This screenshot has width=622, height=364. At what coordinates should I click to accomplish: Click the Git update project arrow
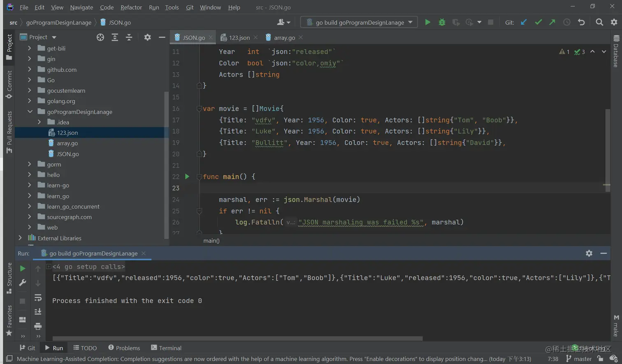click(524, 22)
